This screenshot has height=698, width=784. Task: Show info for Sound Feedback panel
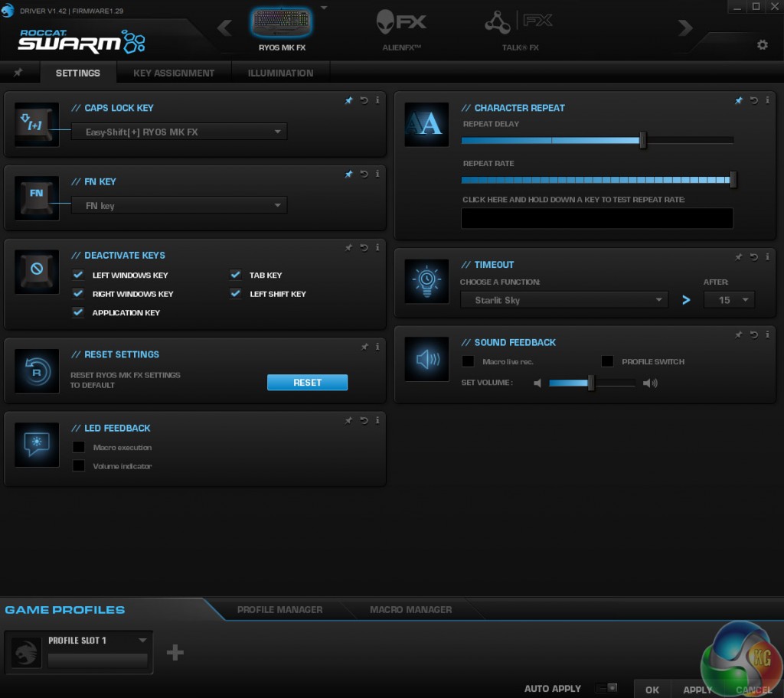pos(767,335)
